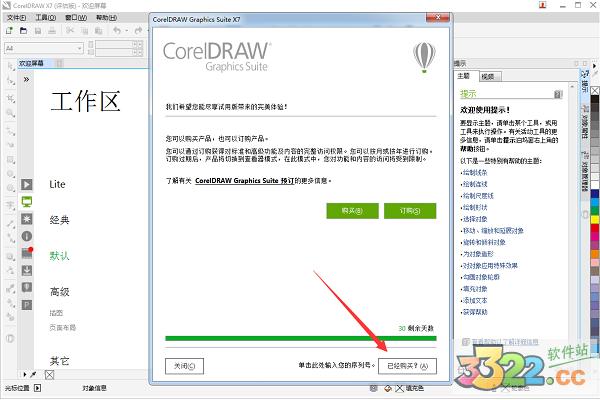Click the Cut scissors icon
Image resolution: width=600 pixels, height=400 pixels.
point(70,31)
